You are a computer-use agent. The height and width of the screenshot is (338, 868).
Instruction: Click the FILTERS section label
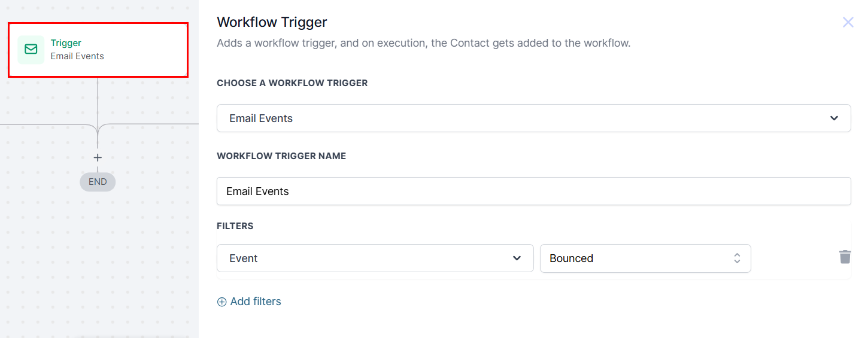coord(235,226)
